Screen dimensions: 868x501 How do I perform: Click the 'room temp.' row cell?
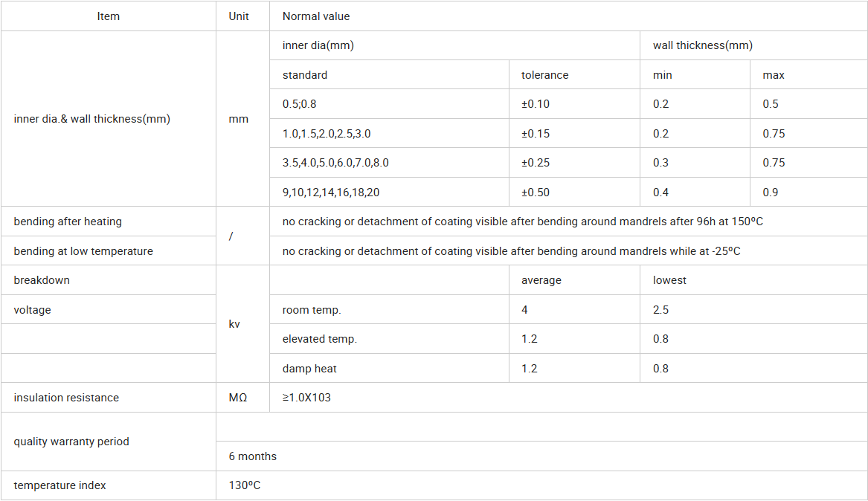pos(389,310)
